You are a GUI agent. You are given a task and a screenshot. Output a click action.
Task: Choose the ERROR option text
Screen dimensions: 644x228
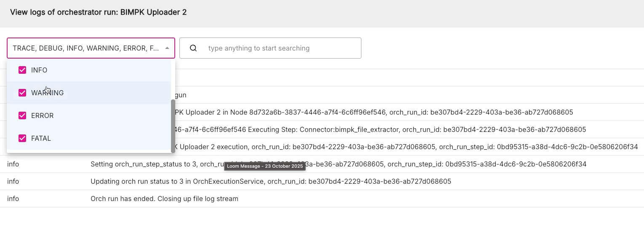point(42,115)
